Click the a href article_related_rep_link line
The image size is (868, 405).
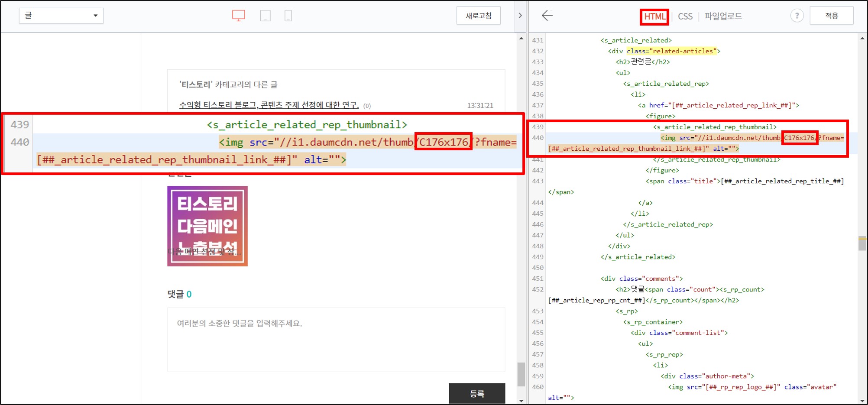719,105
